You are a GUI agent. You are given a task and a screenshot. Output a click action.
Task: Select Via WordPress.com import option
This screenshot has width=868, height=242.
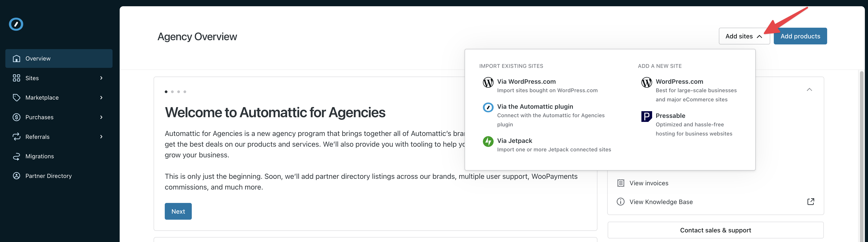(x=526, y=81)
